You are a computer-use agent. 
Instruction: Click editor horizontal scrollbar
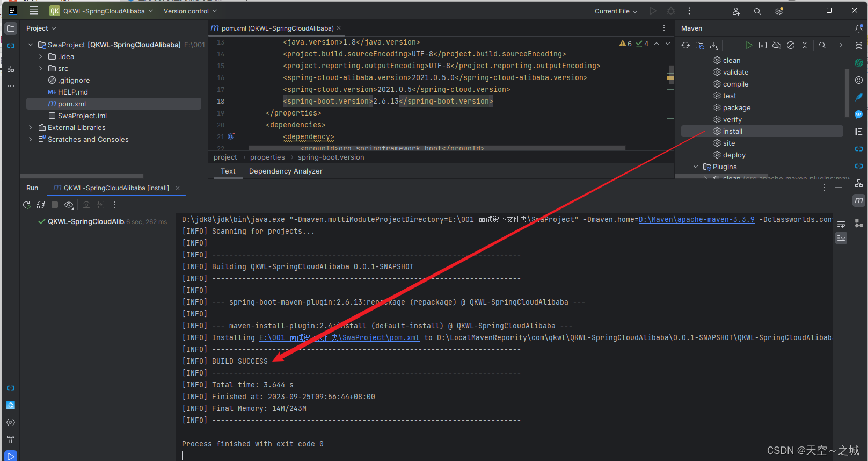point(437,147)
